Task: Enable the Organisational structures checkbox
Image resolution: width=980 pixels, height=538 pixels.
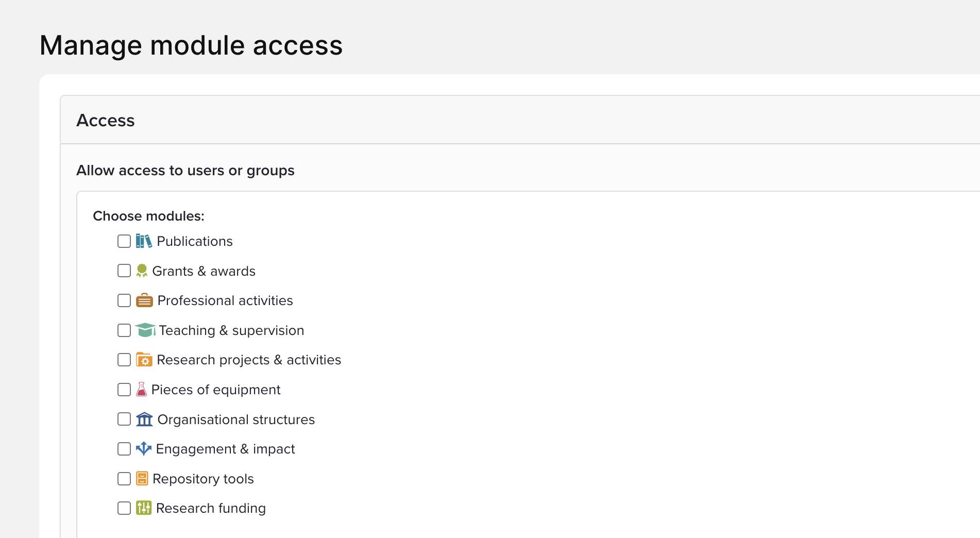Action: [124, 419]
